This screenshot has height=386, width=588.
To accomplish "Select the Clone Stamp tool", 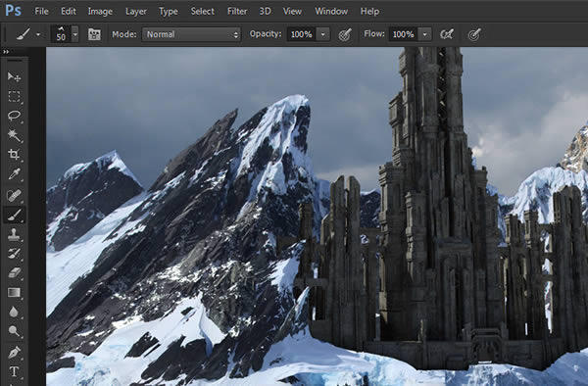I will point(14,234).
